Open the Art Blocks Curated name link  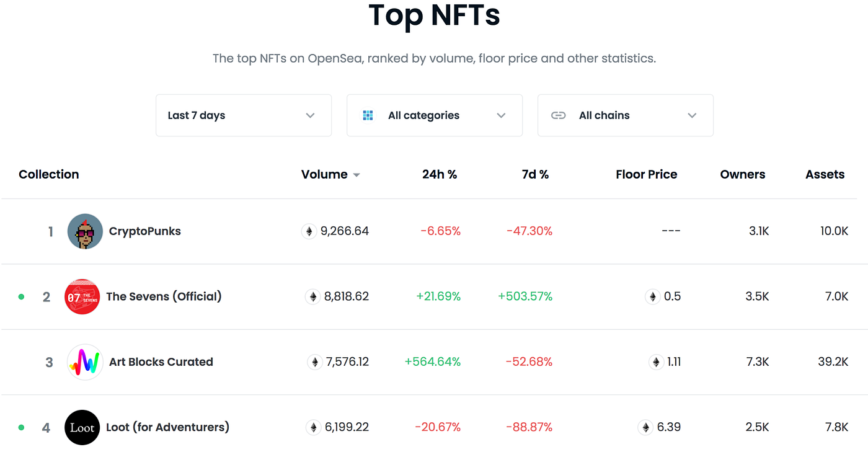point(161,362)
